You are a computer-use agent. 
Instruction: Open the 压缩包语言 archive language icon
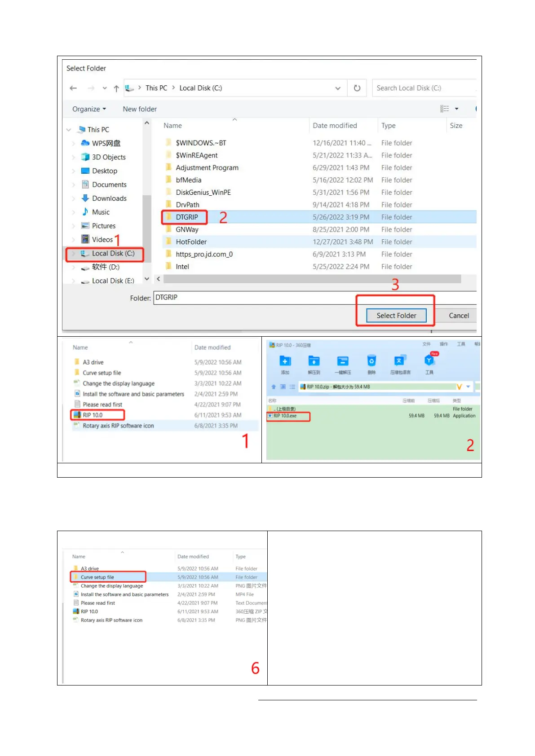click(399, 361)
